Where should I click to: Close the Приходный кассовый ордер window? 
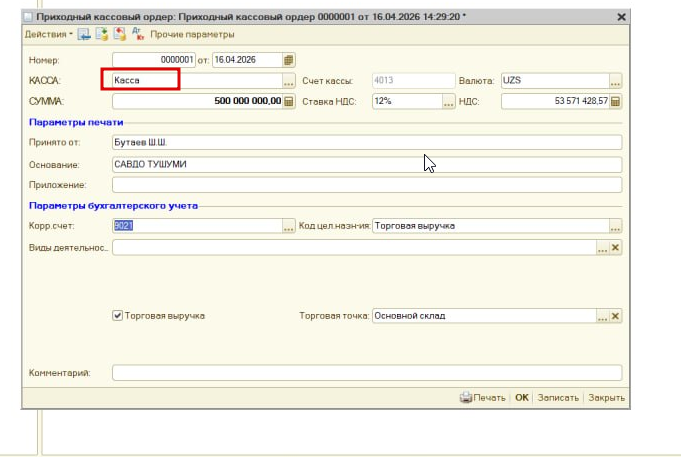(621, 17)
